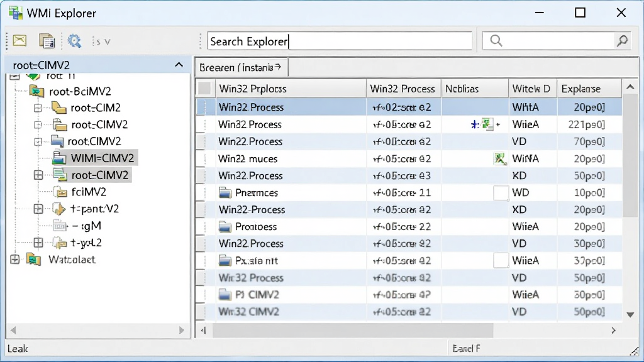Click icon beside the gM tree node

60,226
